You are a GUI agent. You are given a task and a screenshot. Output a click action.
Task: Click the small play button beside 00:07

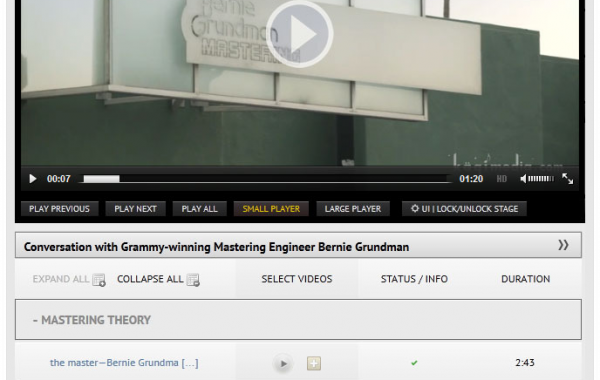[x=33, y=179]
